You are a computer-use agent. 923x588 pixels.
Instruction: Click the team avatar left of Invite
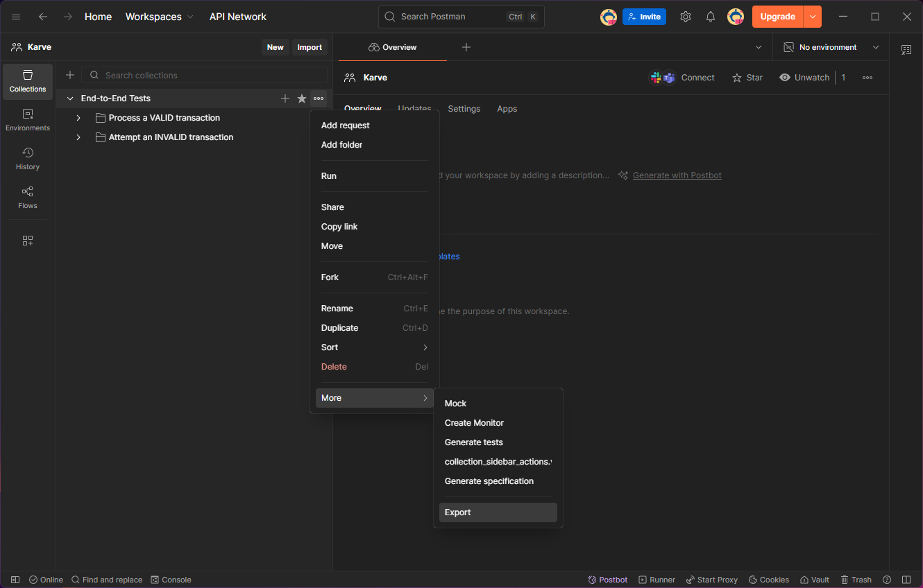(609, 17)
